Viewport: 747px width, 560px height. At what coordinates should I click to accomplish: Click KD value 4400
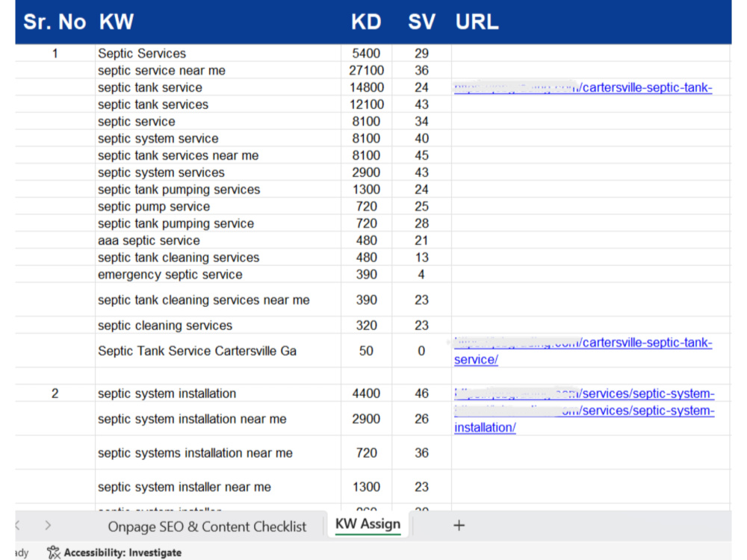coord(366,393)
